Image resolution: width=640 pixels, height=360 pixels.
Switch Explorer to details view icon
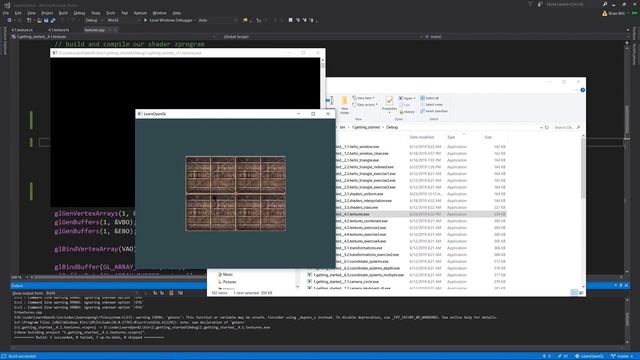574,293
